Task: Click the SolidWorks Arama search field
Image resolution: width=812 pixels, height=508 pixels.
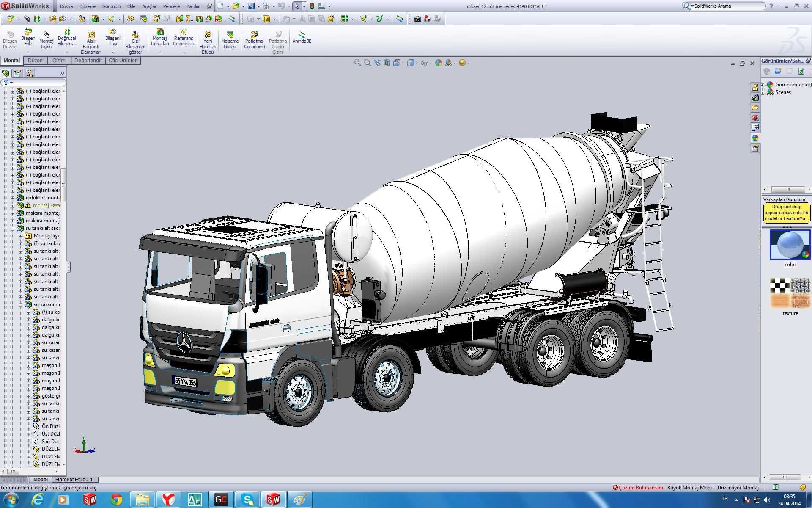Action: pos(728,6)
